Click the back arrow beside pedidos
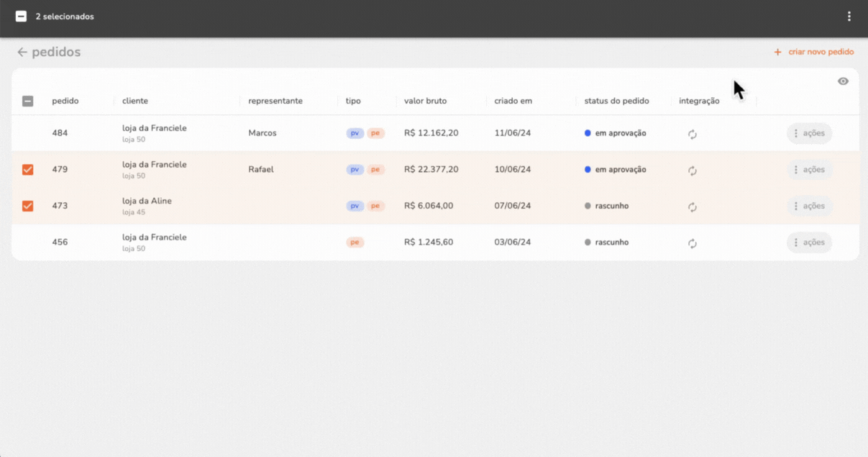Viewport: 868px width, 457px height. pyautogui.click(x=22, y=53)
